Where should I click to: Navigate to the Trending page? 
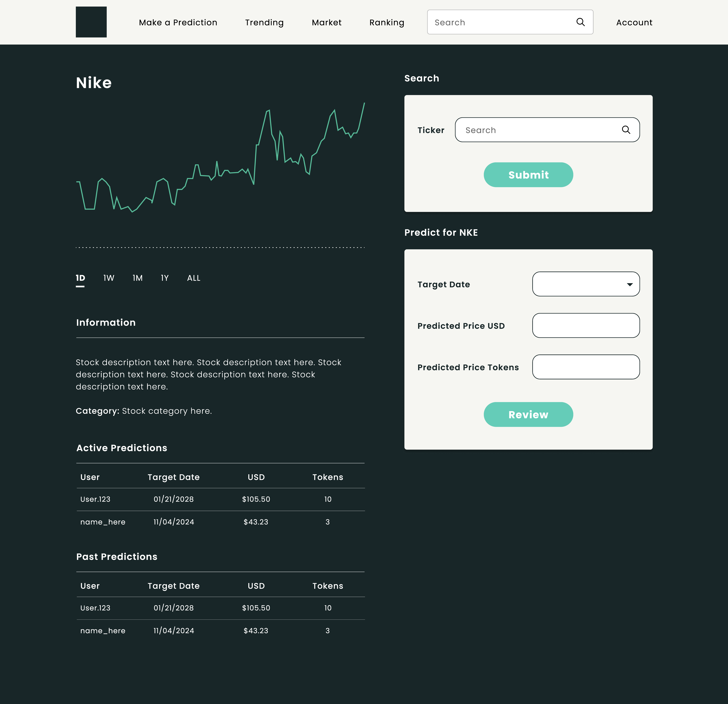(x=264, y=22)
